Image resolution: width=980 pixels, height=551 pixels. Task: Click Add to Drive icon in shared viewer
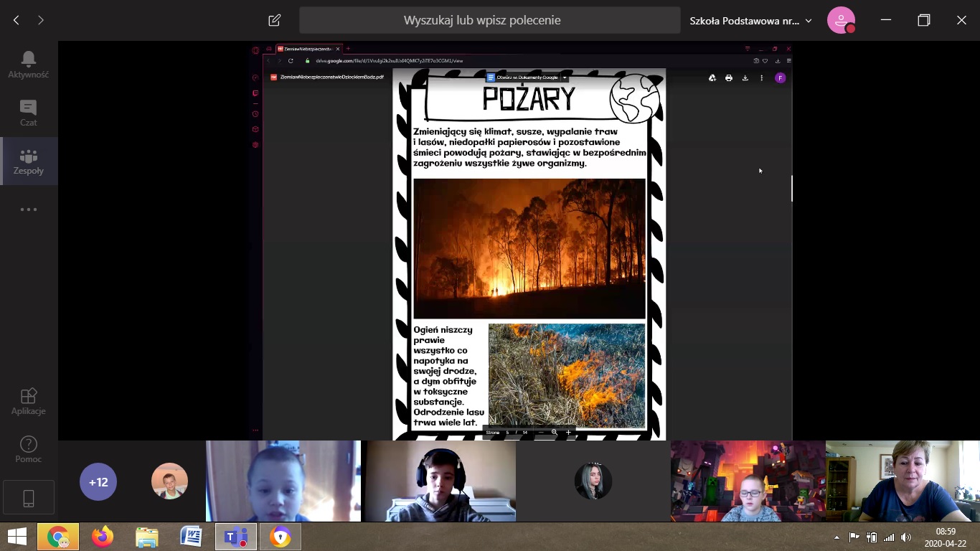[712, 77]
